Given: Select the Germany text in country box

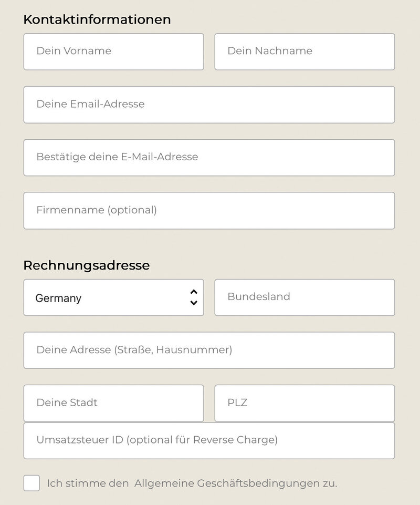Looking at the screenshot, I should [x=58, y=298].
